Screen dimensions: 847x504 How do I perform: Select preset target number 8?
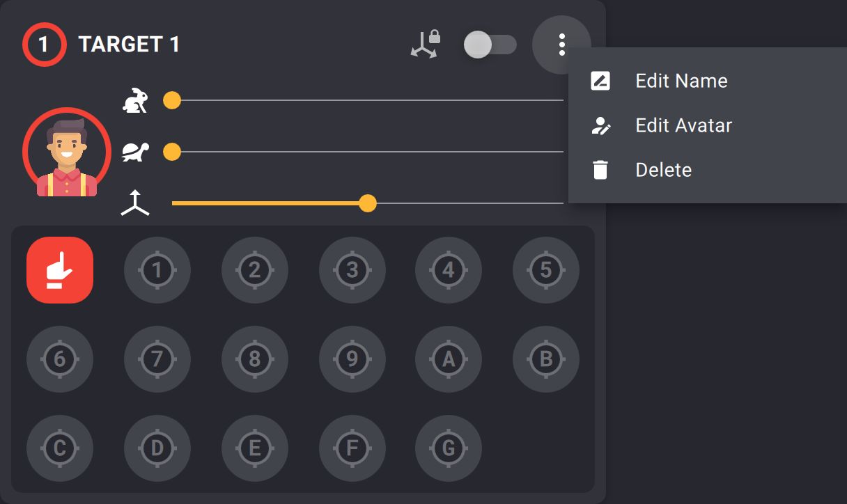click(x=255, y=359)
